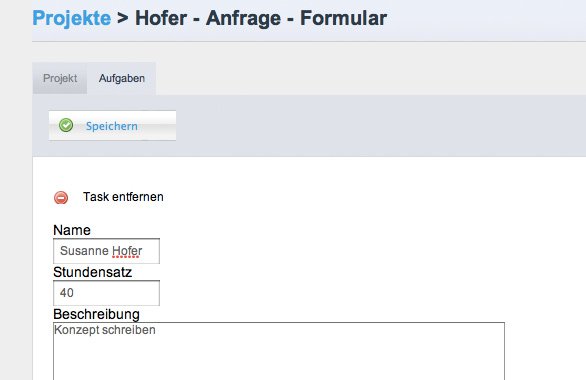Click the Speichern button label

pos(112,126)
